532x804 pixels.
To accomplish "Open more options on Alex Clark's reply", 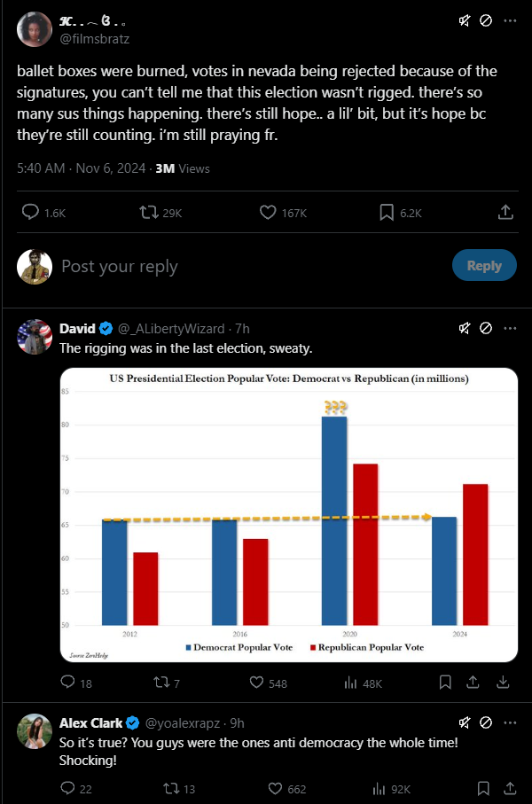I will [510, 722].
